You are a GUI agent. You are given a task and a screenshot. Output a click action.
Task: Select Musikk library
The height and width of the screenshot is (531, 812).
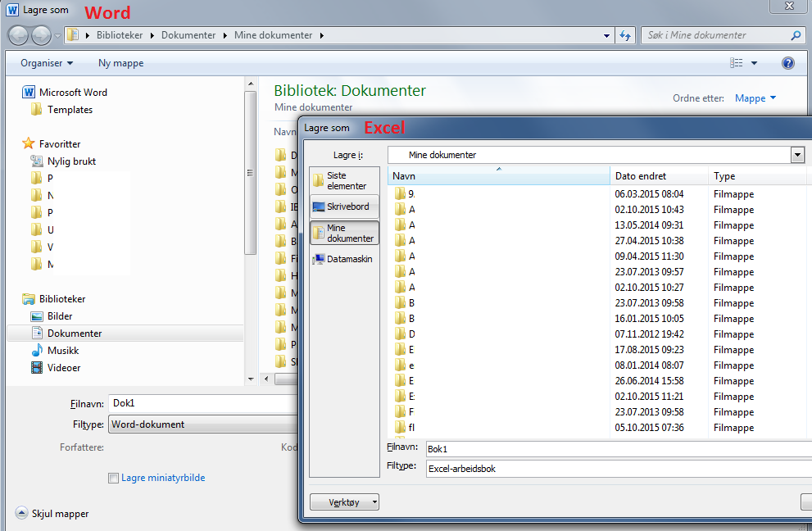click(x=55, y=351)
